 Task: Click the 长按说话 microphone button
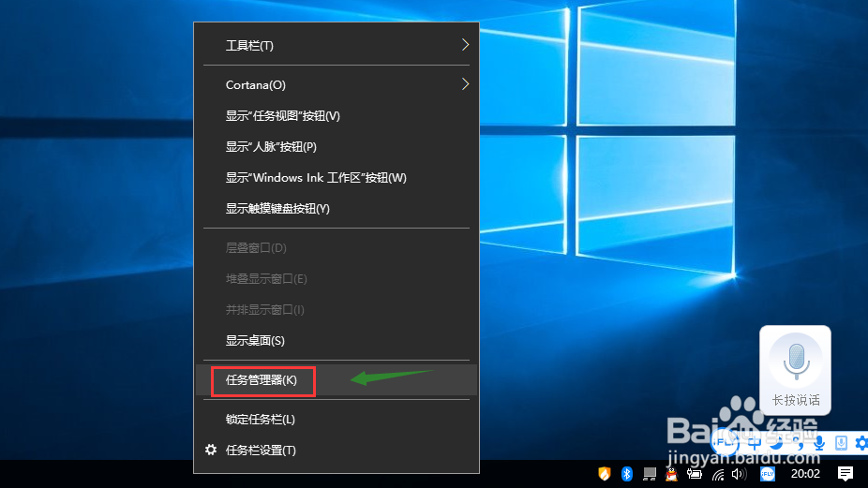(796, 370)
